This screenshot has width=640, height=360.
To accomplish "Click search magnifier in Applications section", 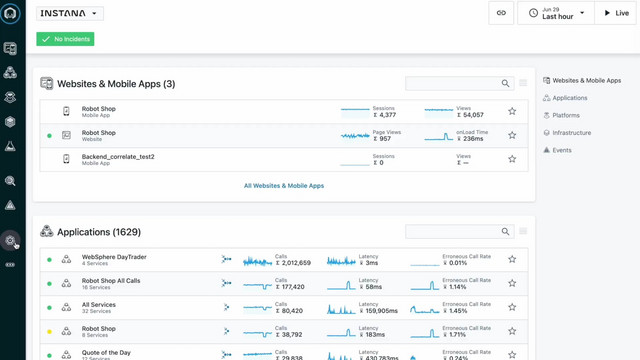I will click(505, 231).
